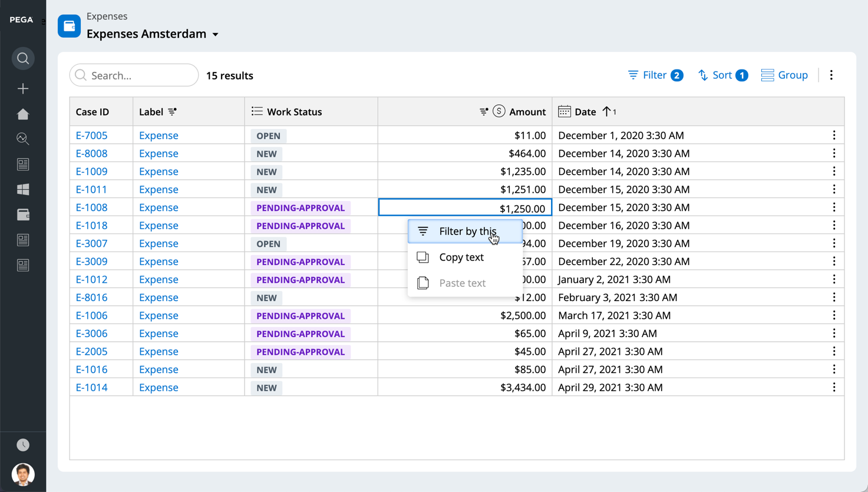The height and width of the screenshot is (492, 868).
Task: Choose "Copy text" from the context menu
Action: pyautogui.click(x=461, y=257)
